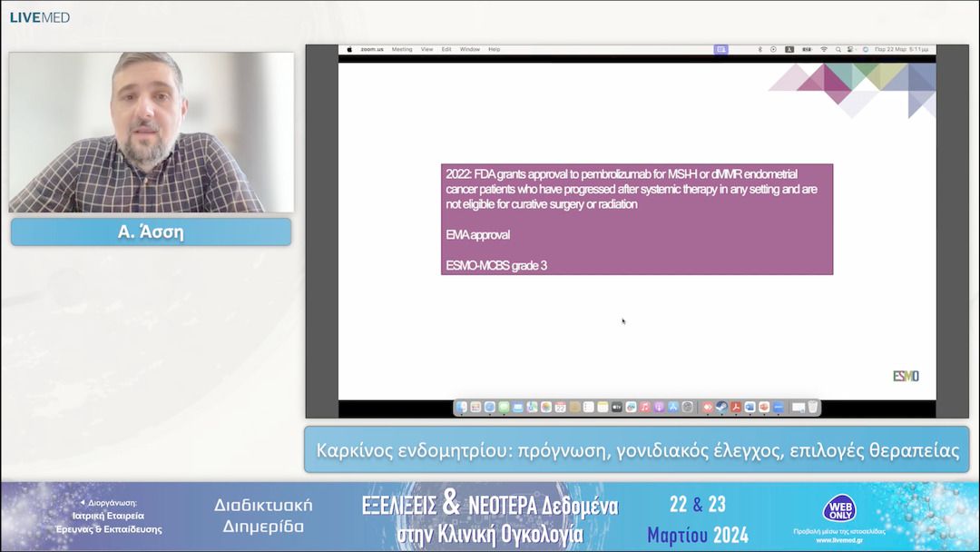Viewport: 980px width, 552px height.
Task: Open the Trash in the Dock
Action: click(x=812, y=407)
